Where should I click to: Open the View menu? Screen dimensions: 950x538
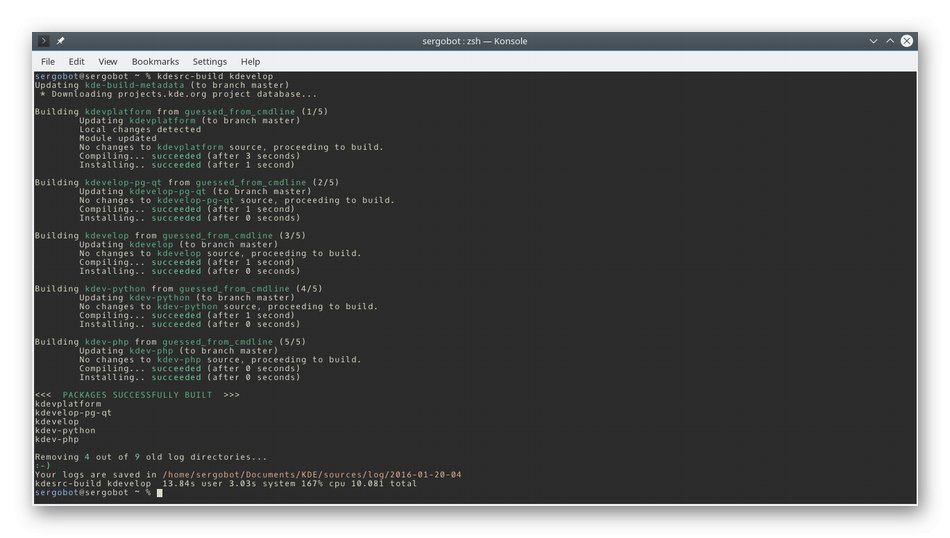(x=108, y=61)
